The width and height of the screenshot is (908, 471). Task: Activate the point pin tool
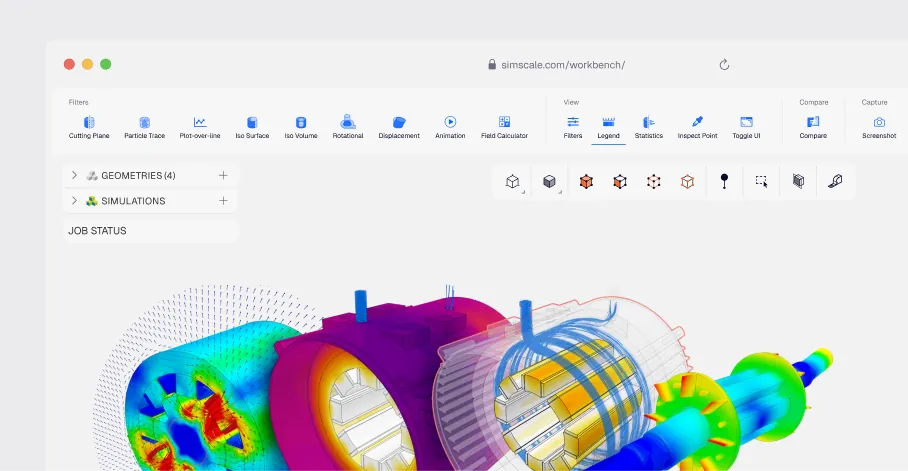[724, 181]
